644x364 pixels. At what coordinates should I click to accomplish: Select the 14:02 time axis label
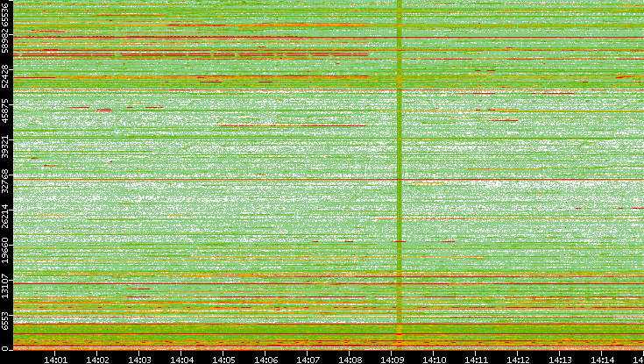(97, 360)
